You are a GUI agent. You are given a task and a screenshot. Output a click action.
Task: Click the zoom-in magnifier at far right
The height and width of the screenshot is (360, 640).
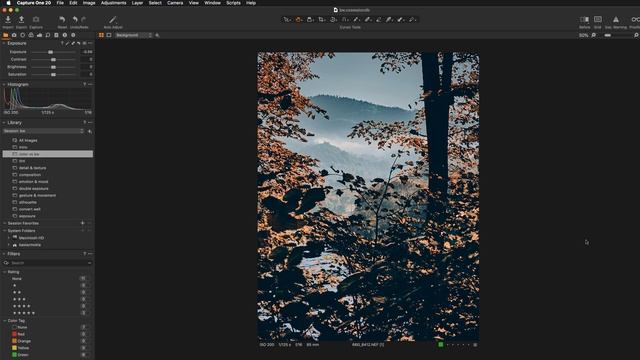click(x=636, y=36)
